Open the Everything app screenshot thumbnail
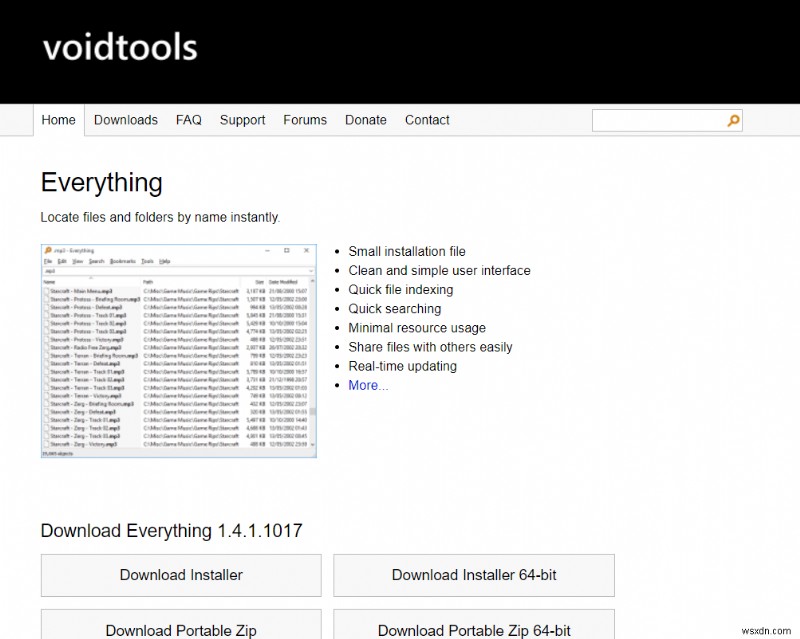Screen dimensions: 800x639 [x=179, y=350]
